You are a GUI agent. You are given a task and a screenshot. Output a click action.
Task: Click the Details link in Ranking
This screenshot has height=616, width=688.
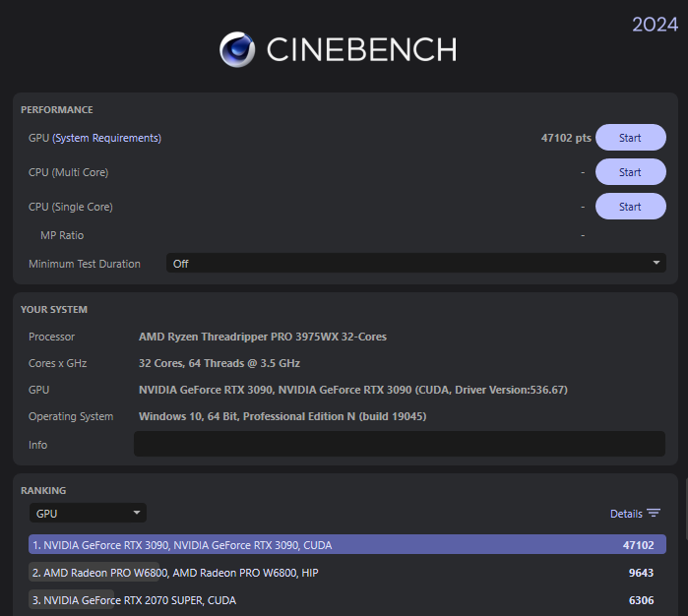626,514
